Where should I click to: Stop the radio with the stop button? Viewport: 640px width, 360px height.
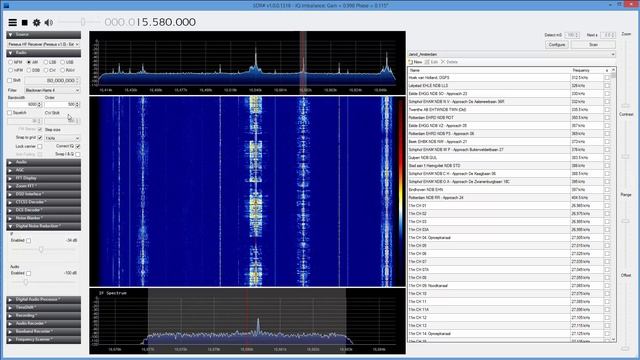pyautogui.click(x=25, y=22)
